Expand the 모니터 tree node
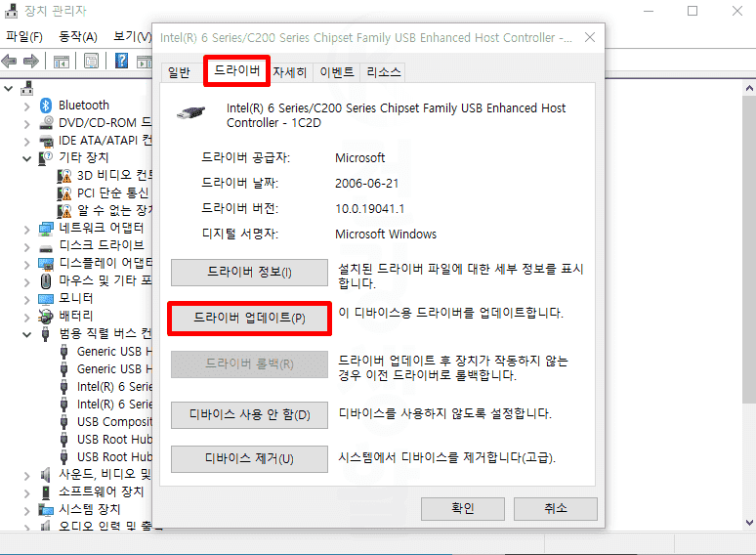Image resolution: width=756 pixels, height=555 pixels. coord(27,300)
